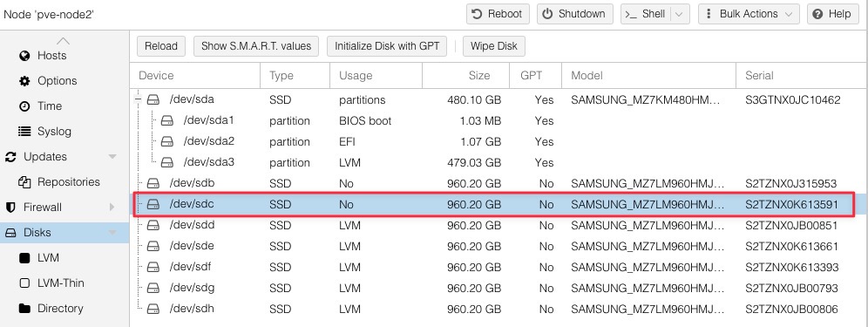Click serial S2TZNX0JB00851
868x327 pixels.
click(791, 226)
